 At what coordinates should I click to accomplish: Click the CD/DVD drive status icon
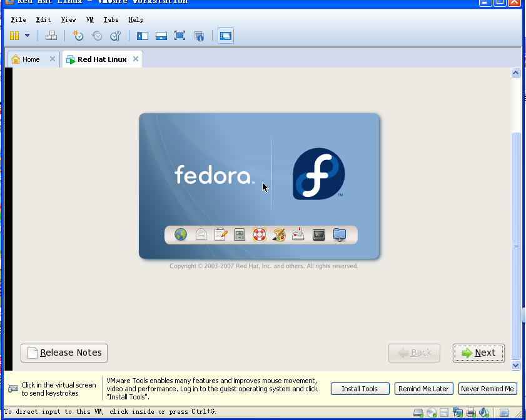tap(432, 412)
